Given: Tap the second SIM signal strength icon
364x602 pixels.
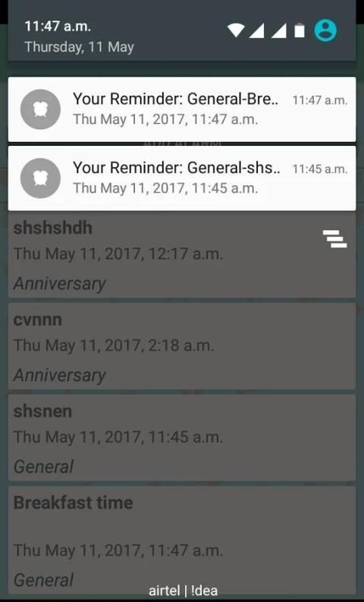Looking at the screenshot, I should [x=279, y=30].
